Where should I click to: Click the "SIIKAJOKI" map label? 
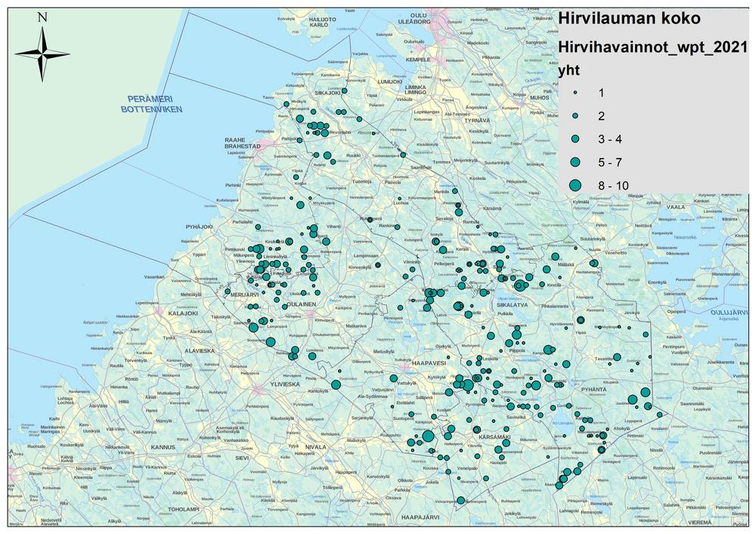[x=328, y=92]
